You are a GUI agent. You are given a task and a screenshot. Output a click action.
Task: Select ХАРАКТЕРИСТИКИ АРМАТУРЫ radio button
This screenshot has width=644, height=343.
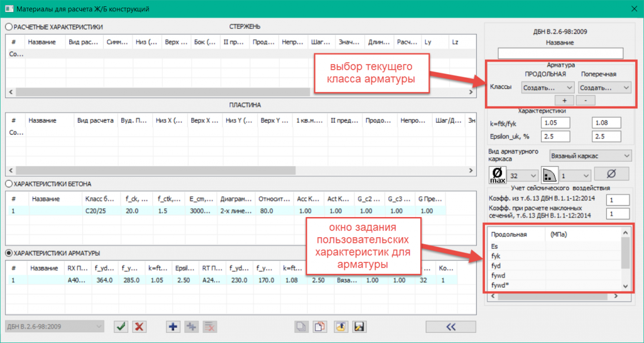click(x=9, y=253)
